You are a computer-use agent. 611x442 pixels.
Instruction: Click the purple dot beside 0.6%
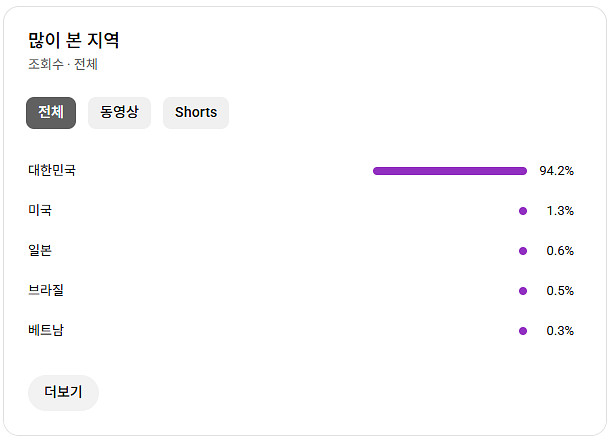pos(523,251)
